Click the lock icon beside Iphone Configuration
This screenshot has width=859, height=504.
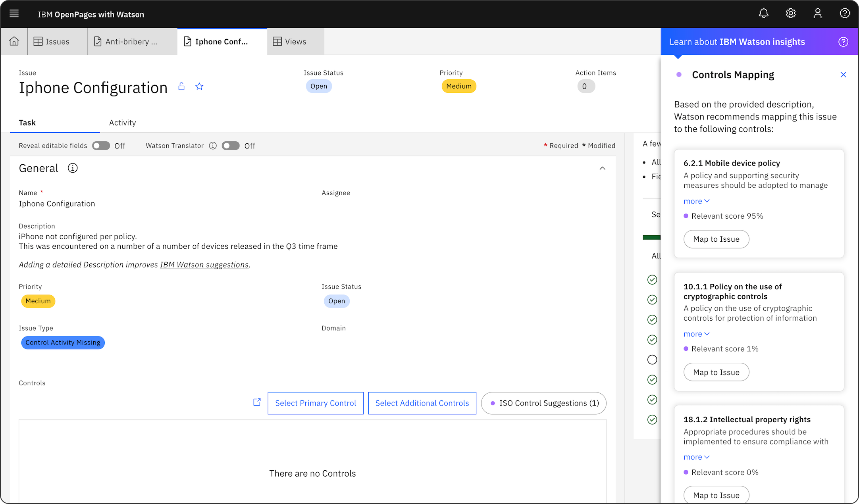pyautogui.click(x=181, y=87)
